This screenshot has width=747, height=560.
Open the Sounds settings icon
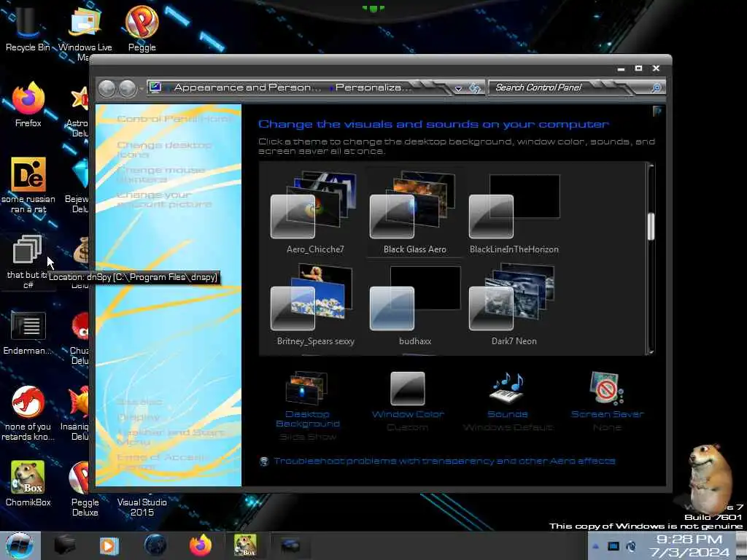pos(508,389)
